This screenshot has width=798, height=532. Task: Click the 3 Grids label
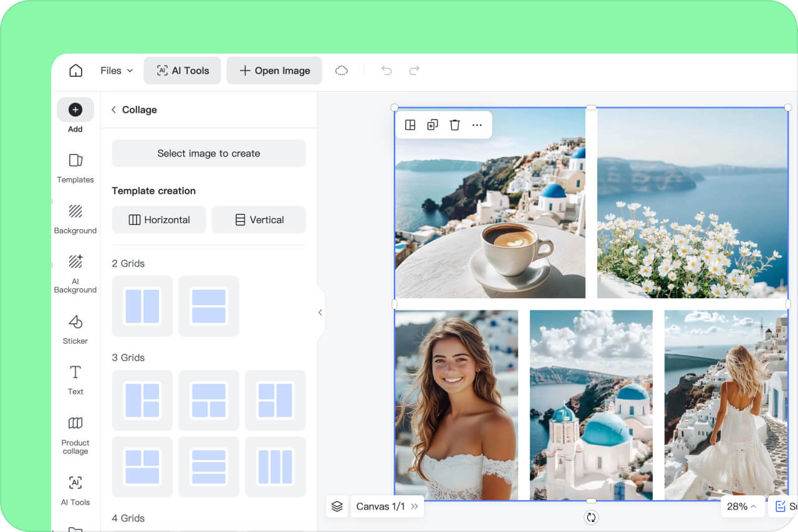128,358
